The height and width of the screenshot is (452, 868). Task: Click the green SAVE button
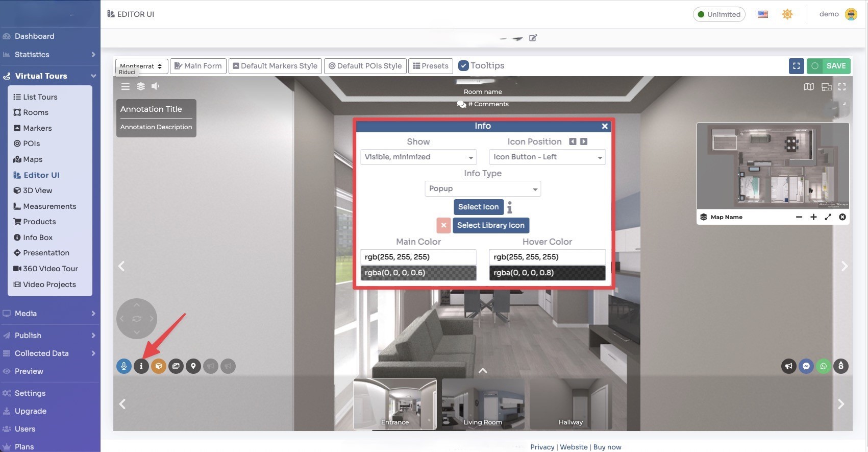pos(829,66)
